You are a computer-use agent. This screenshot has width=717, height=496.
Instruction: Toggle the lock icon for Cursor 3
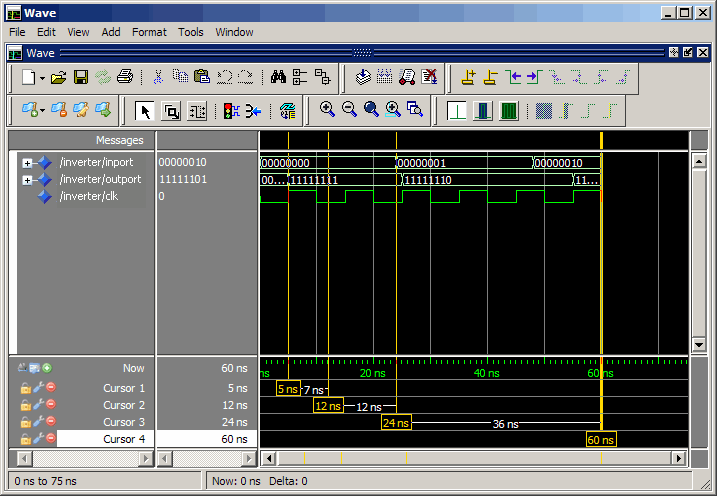(x=26, y=422)
